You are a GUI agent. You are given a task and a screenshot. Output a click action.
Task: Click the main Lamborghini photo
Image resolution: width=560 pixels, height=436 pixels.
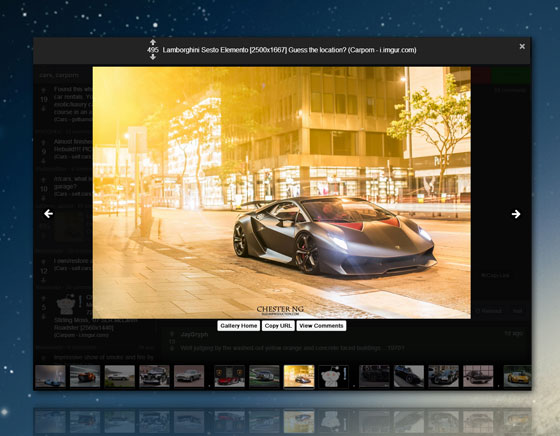[281, 192]
